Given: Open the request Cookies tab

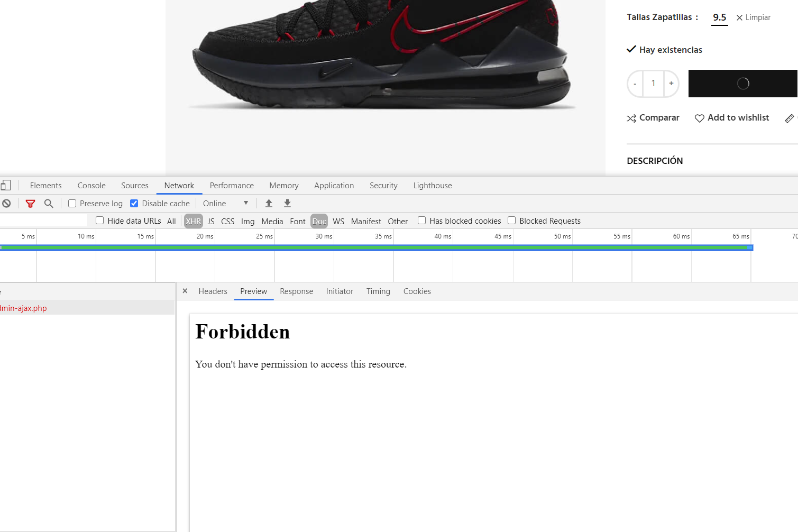Looking at the screenshot, I should click(x=417, y=291).
